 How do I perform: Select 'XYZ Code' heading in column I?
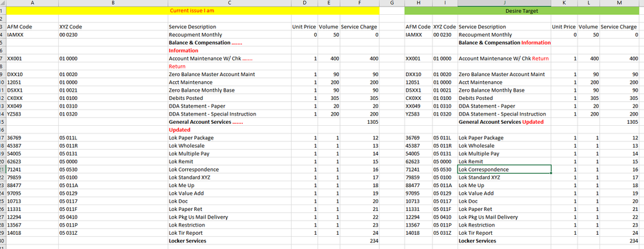coord(445,26)
